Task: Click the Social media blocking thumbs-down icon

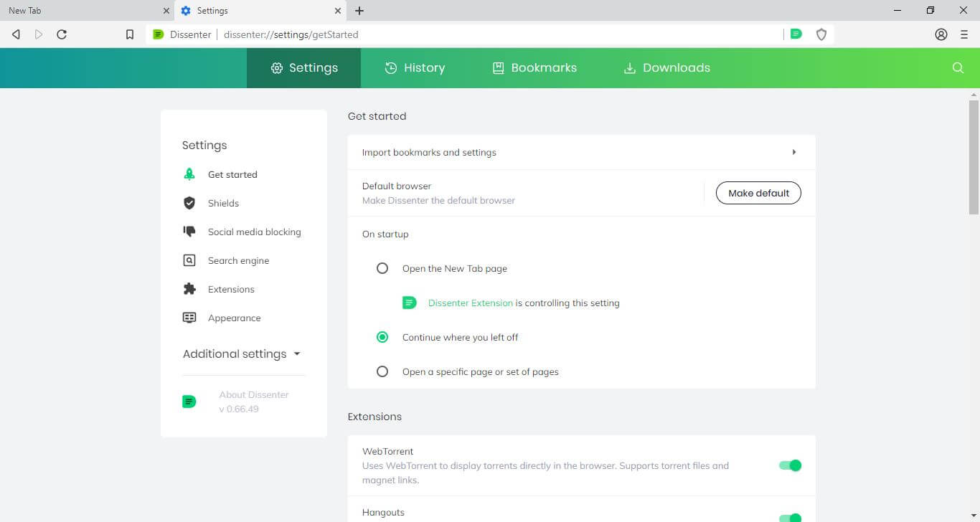Action: click(x=189, y=232)
